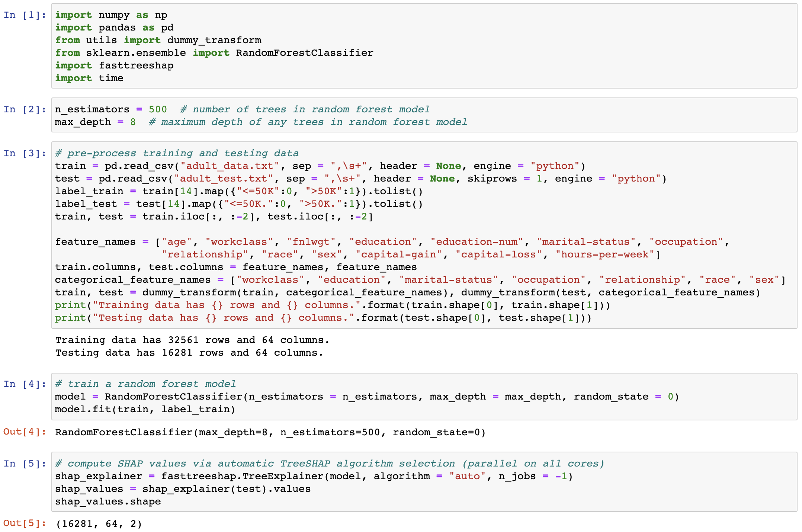This screenshot has width=802, height=532.
Task: Click inside the imports code cell
Action: click(x=424, y=46)
